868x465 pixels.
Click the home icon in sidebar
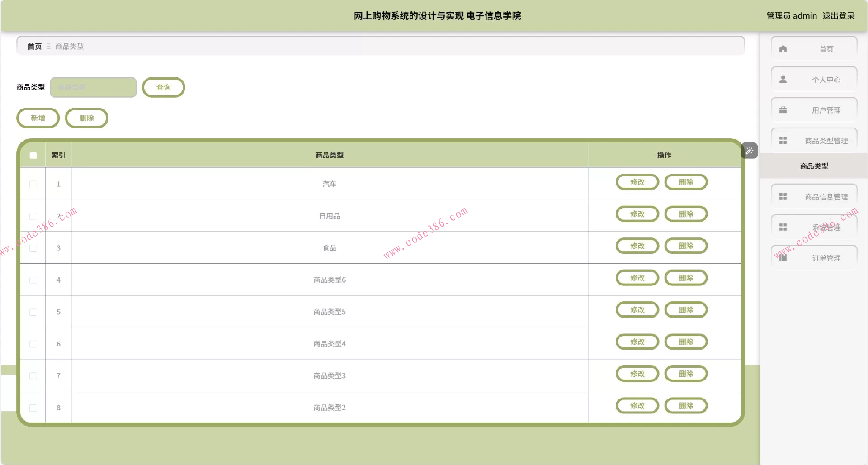point(783,49)
